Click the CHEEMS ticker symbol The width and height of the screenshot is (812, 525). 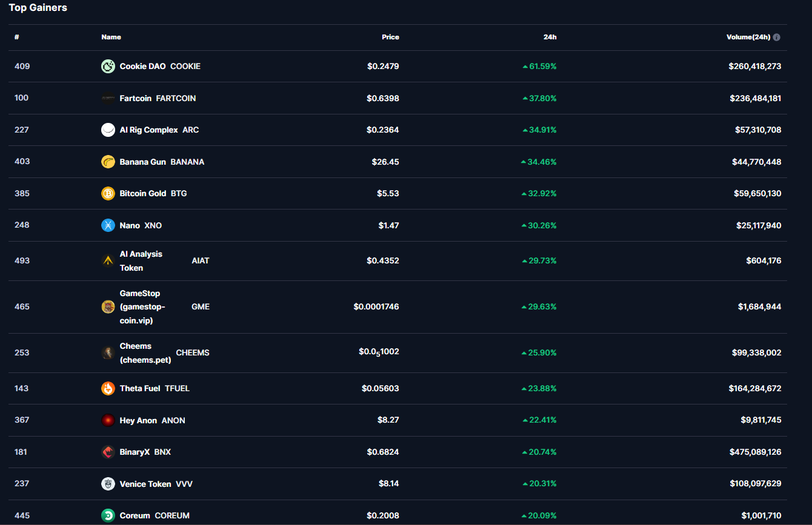193,353
